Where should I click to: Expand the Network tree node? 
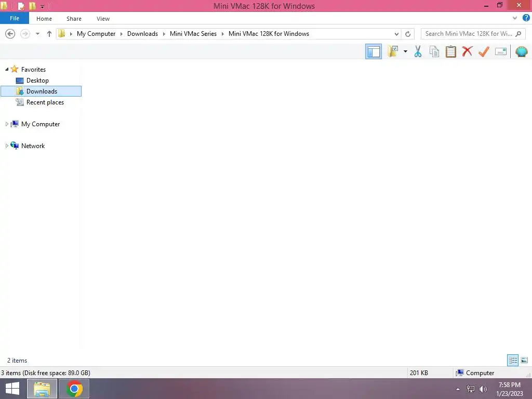7,146
